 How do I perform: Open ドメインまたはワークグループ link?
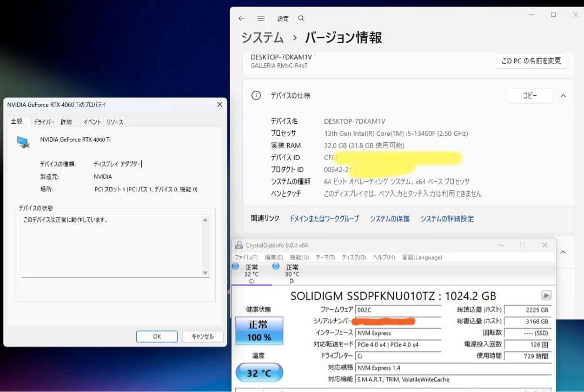(324, 218)
